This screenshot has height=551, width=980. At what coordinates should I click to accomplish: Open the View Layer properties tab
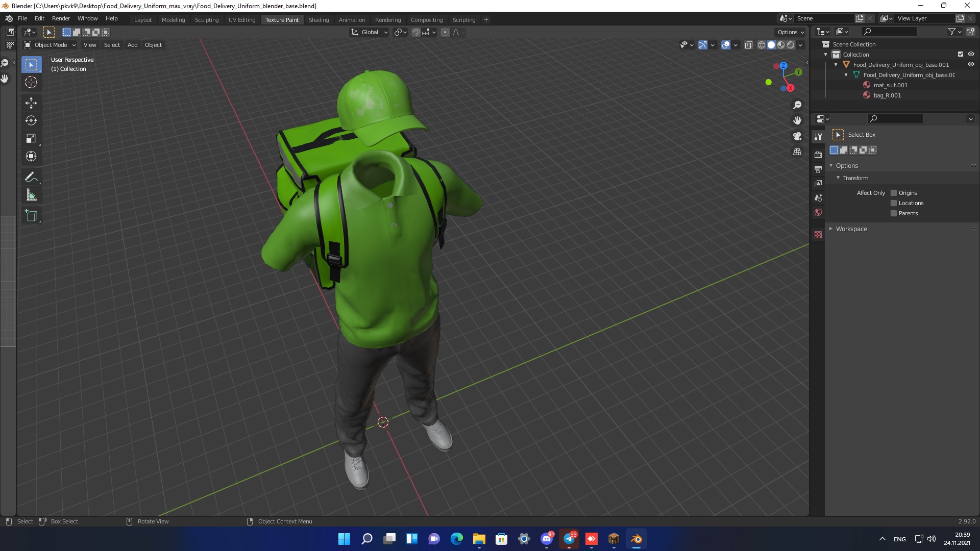pyautogui.click(x=818, y=183)
